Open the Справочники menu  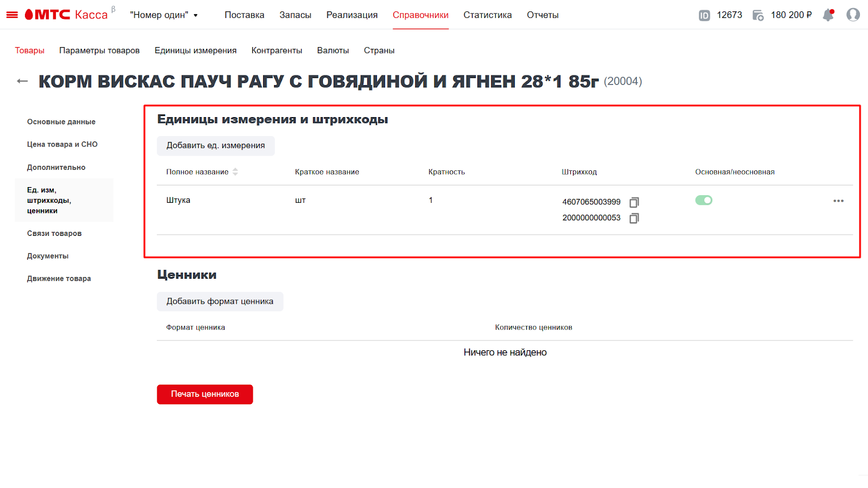pos(420,15)
